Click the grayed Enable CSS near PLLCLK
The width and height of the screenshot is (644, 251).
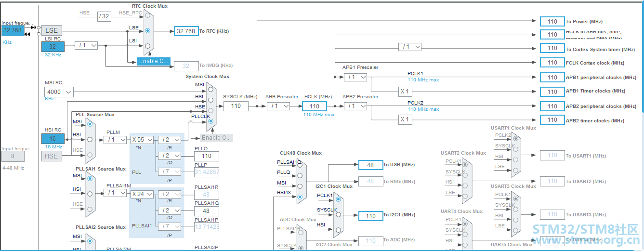[x=217, y=138]
